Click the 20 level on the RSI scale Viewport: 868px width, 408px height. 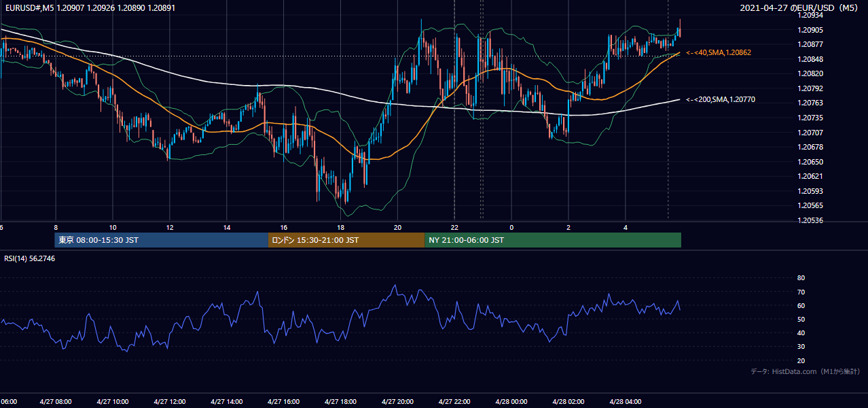click(x=801, y=360)
